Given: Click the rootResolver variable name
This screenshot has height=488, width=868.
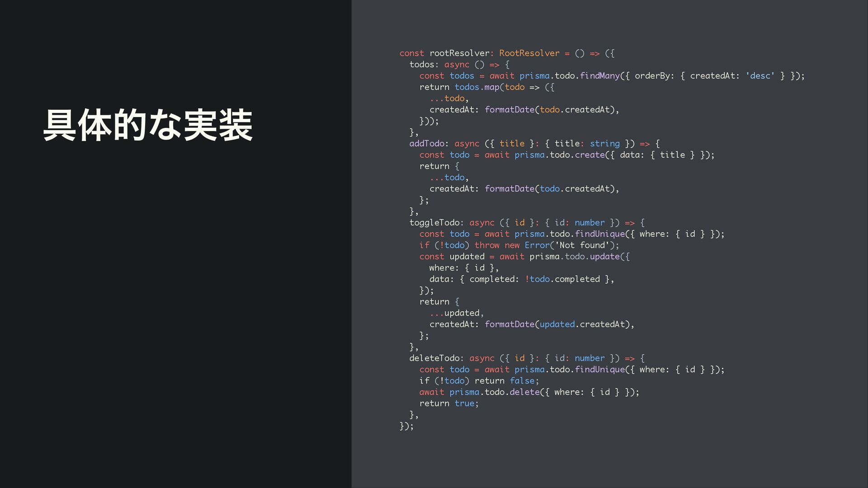Looking at the screenshot, I should 459,53.
